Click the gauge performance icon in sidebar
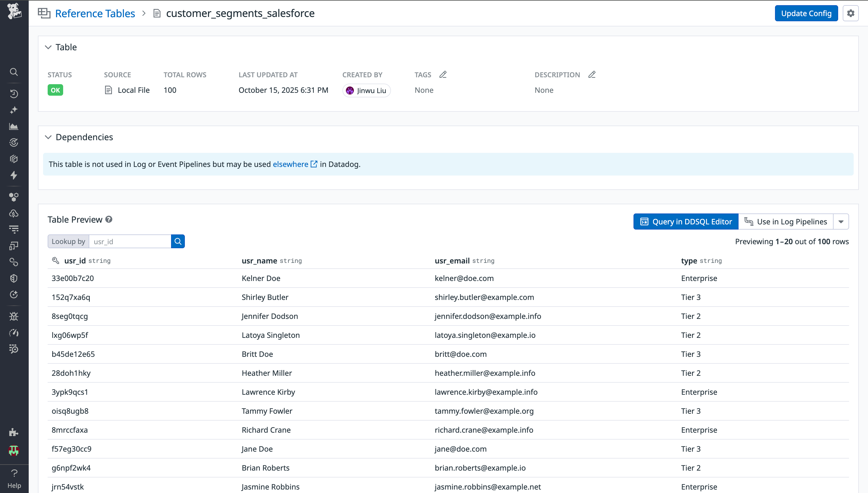 point(14,332)
